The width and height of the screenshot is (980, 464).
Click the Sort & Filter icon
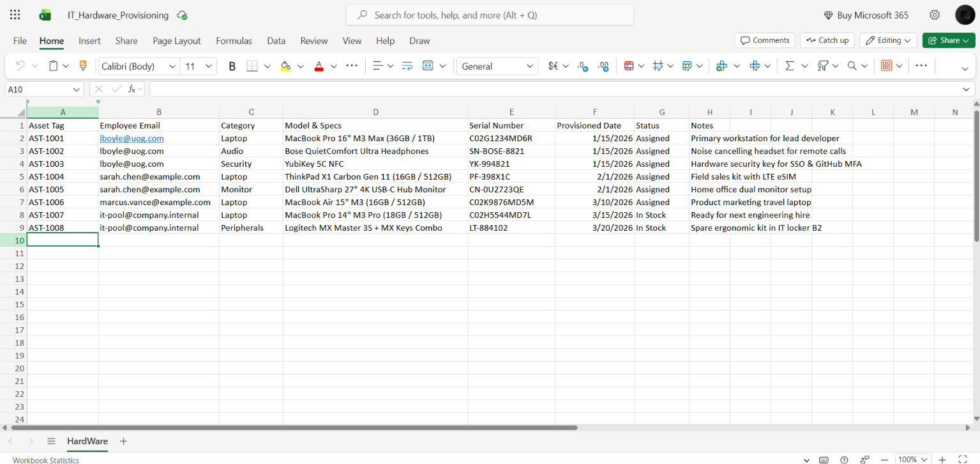click(x=823, y=66)
